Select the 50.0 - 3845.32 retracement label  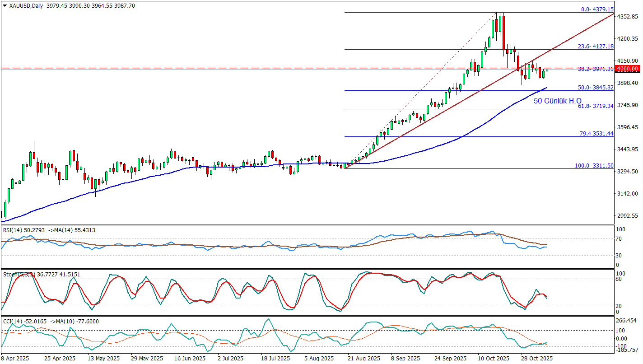tap(596, 88)
